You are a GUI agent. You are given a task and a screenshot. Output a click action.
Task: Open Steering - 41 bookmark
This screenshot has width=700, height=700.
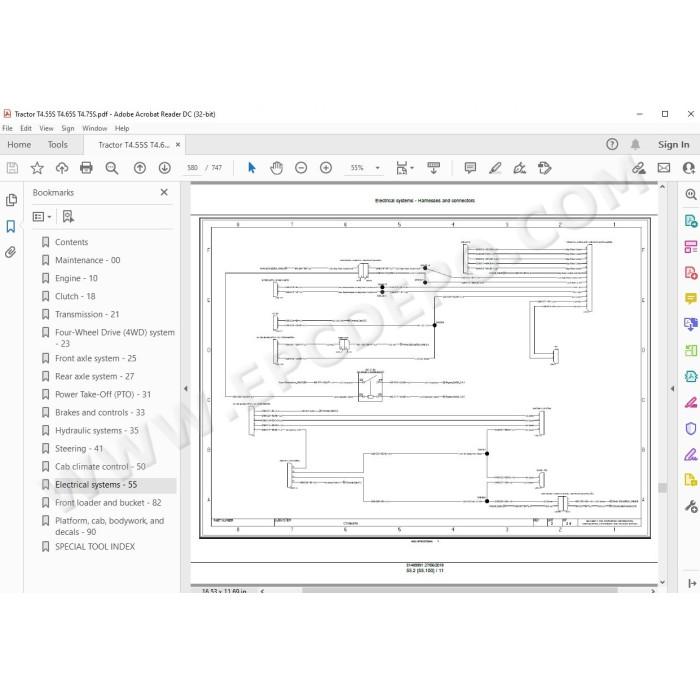coord(79,449)
